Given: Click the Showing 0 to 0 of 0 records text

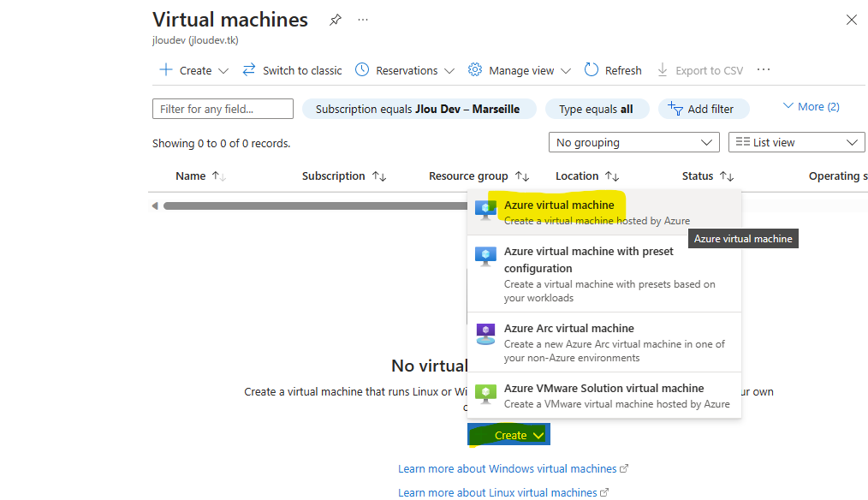Looking at the screenshot, I should click(222, 144).
